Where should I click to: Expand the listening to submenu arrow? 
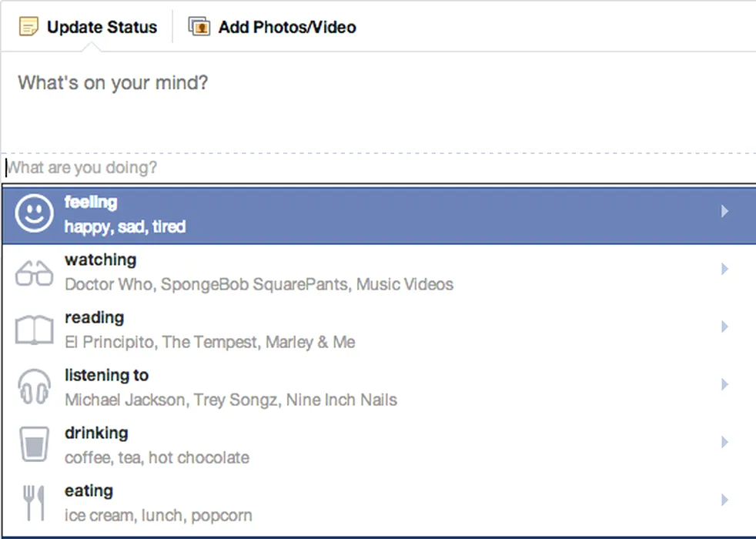(724, 384)
